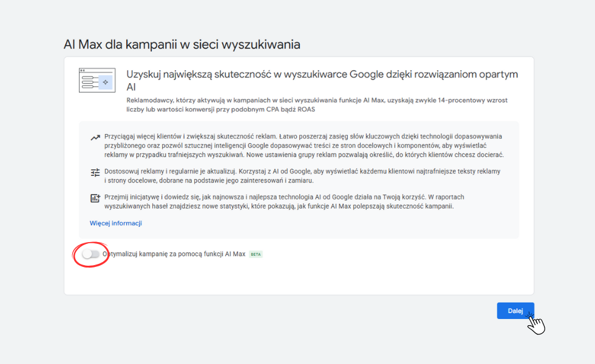Click the tune sliders icon

[95, 172]
